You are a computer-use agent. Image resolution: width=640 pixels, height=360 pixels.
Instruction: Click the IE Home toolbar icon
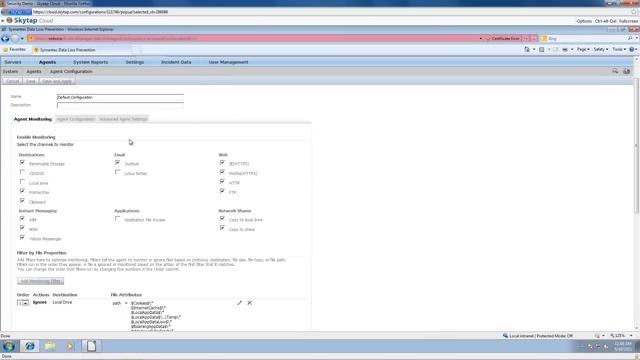[x=527, y=49]
